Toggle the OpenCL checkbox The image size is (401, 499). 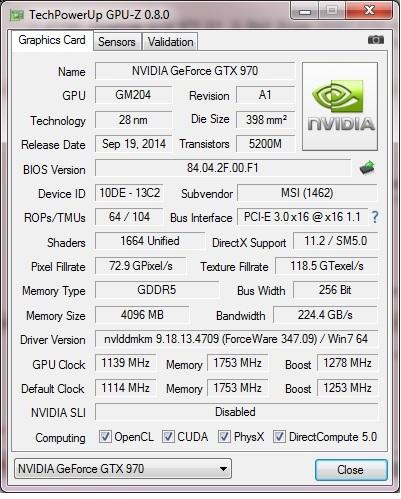105,436
